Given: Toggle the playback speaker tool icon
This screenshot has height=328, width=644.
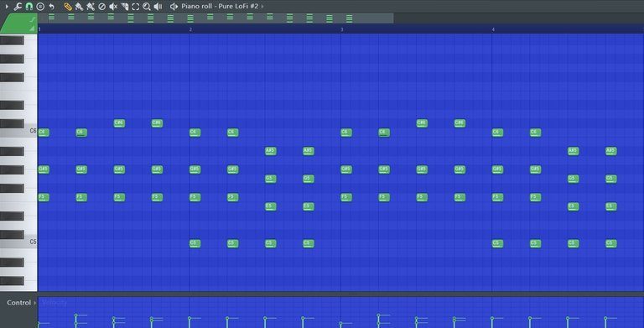Looking at the screenshot, I should click(158, 6).
